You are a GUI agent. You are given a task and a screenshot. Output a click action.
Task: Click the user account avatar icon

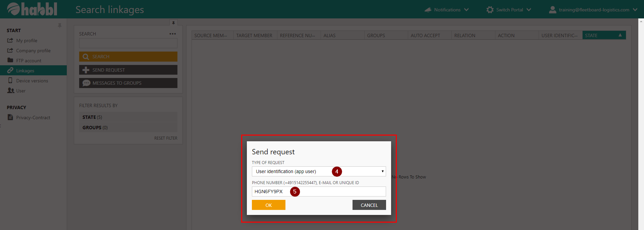coord(552,10)
